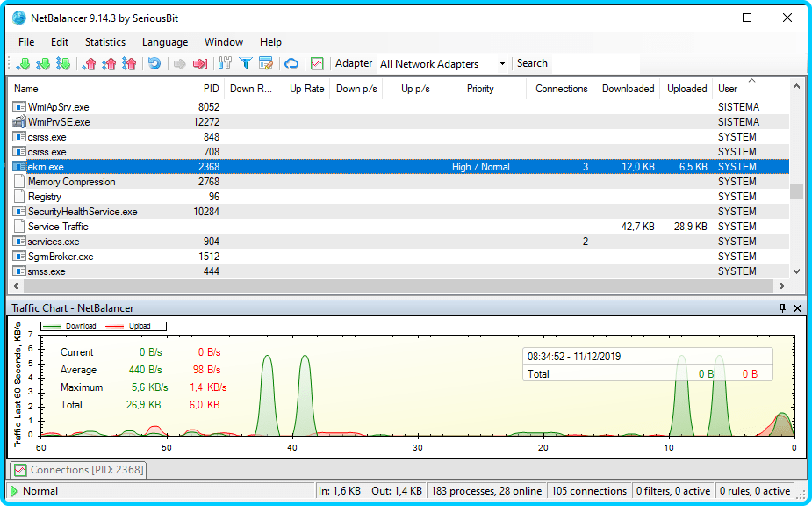This screenshot has height=506, width=812.
Task: Select the csrss.exe row with PID 848
Action: click(399, 137)
